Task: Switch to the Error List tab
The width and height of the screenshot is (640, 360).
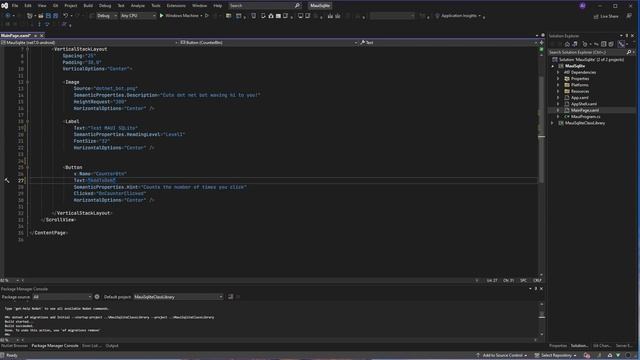Action: (x=91, y=346)
